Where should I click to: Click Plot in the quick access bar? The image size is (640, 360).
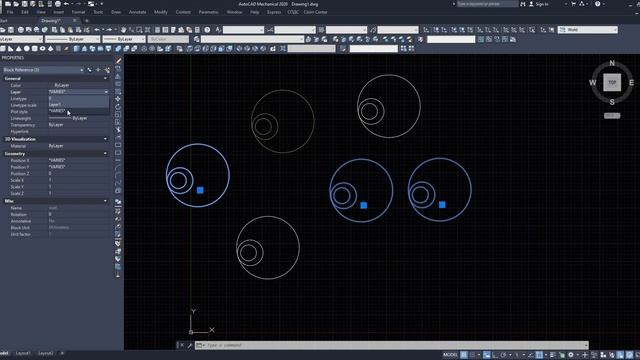coord(58,4)
